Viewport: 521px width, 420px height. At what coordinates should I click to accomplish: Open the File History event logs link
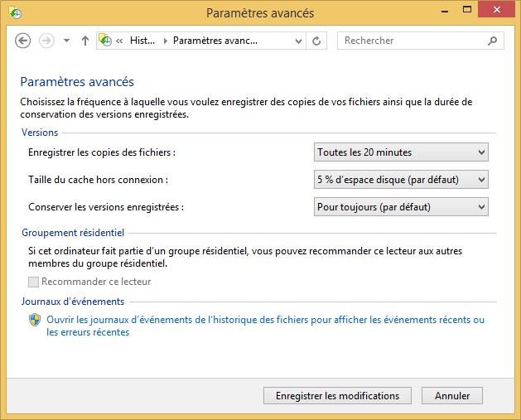pos(266,326)
